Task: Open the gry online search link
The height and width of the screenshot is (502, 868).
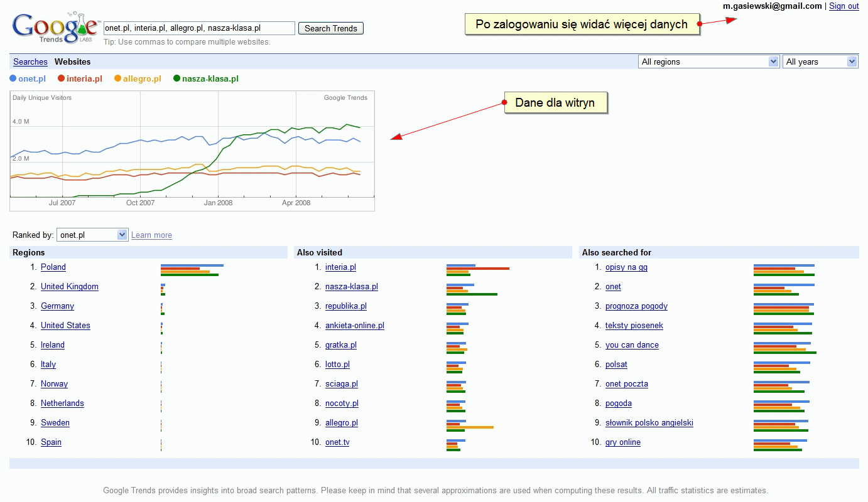Action: tap(623, 442)
